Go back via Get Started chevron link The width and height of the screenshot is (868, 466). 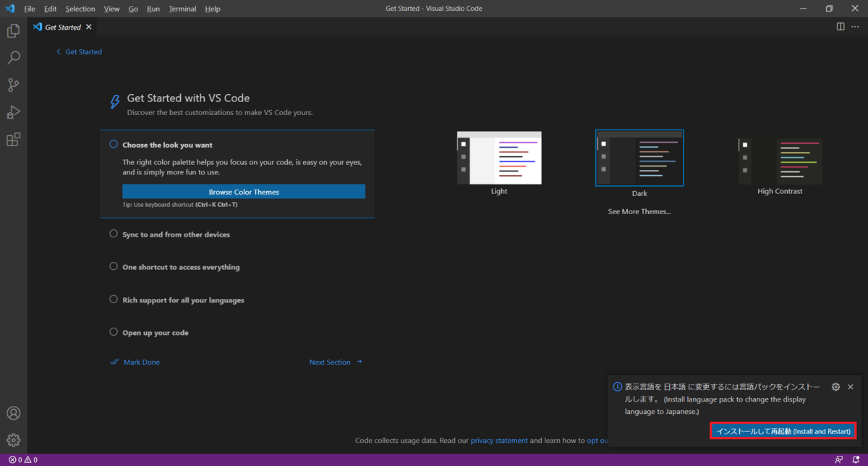coord(79,52)
